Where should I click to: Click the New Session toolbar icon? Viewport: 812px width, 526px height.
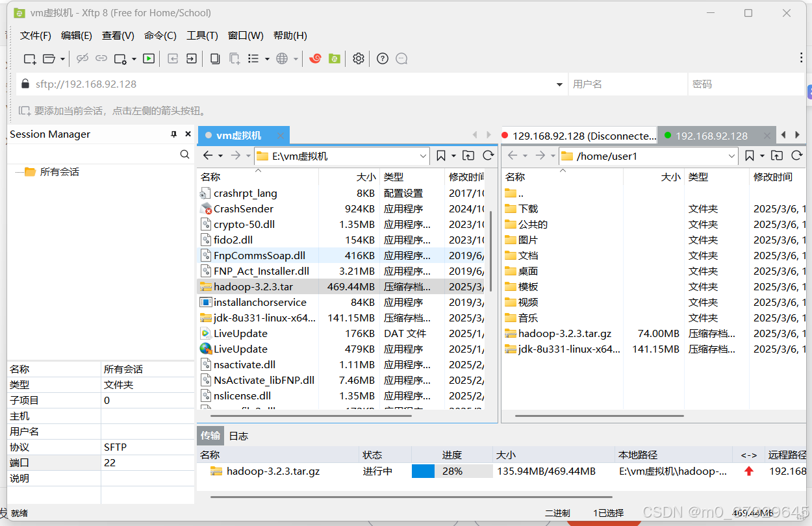pos(30,58)
